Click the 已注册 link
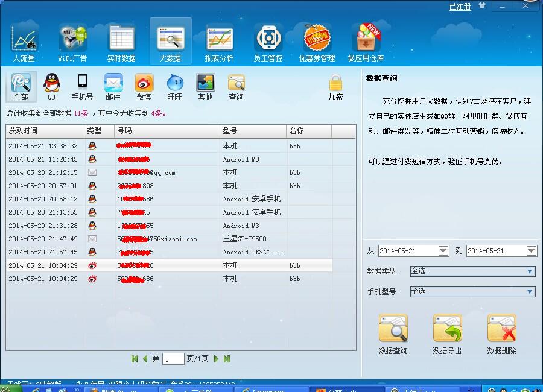The image size is (543, 392). (460, 6)
